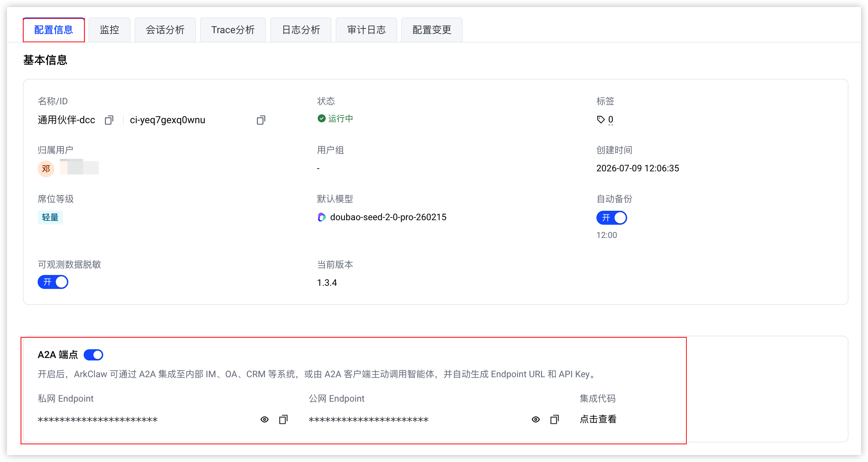Switch to the 监控 tab
The height and width of the screenshot is (462, 868).
point(109,30)
